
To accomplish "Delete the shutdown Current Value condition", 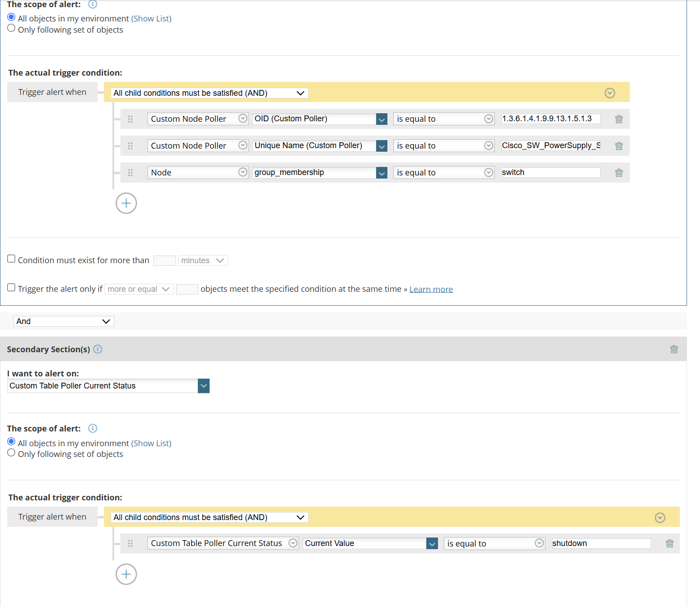I will click(670, 543).
